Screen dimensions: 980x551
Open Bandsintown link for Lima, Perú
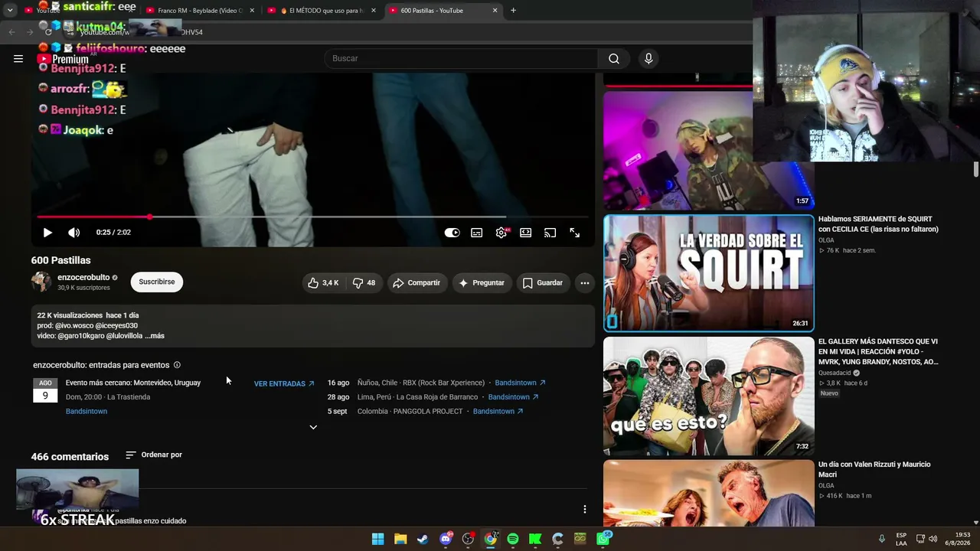point(513,397)
